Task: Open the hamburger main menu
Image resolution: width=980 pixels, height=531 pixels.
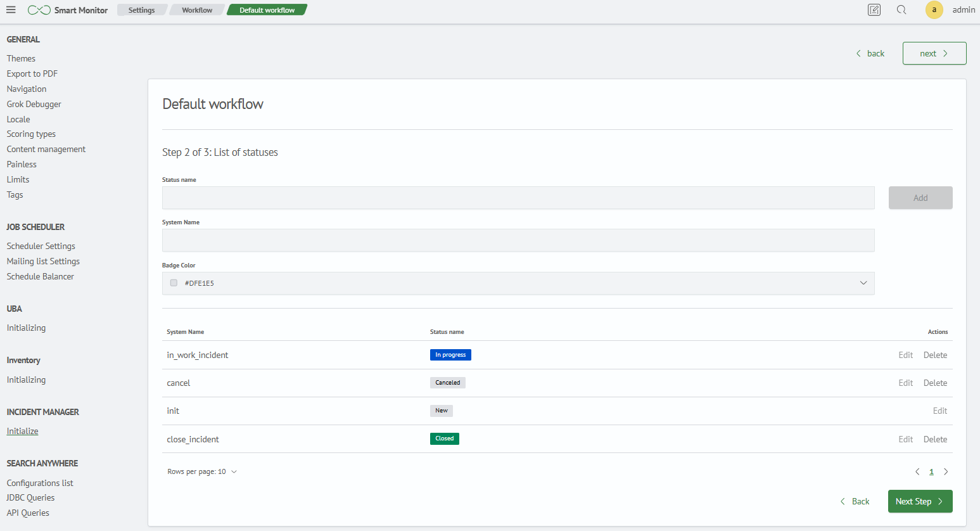Action: [11, 10]
